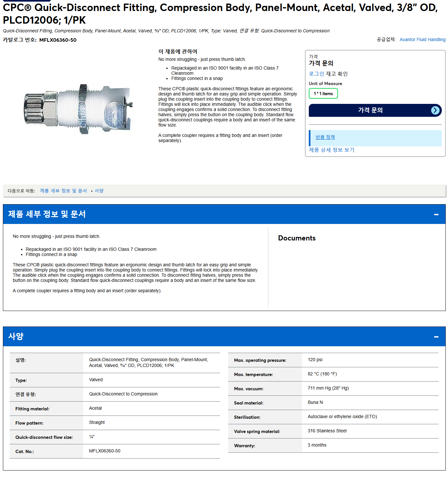Click the arrow icon on the 가격 문의 button
The image size is (448, 477).
click(435, 110)
